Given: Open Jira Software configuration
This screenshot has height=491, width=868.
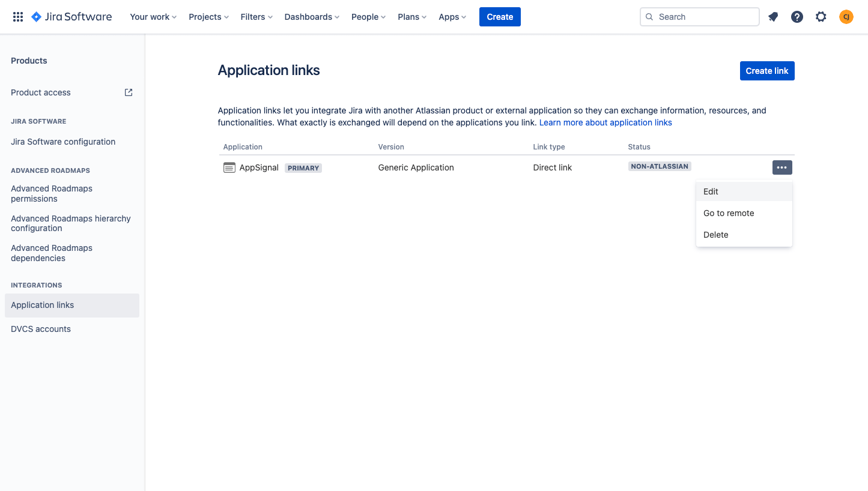Looking at the screenshot, I should pos(63,142).
